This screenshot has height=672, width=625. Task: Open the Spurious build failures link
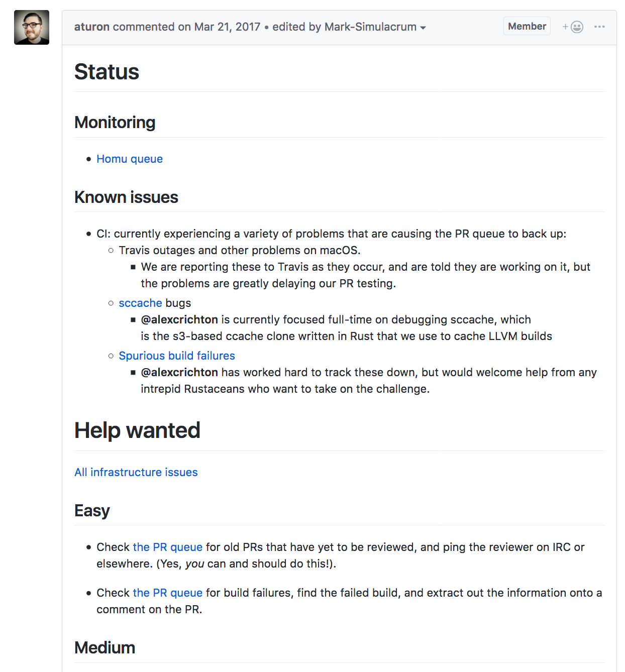pyautogui.click(x=177, y=356)
